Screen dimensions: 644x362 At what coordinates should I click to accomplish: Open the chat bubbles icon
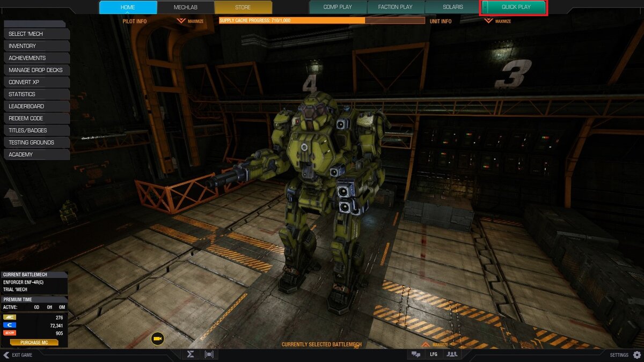pos(415,354)
